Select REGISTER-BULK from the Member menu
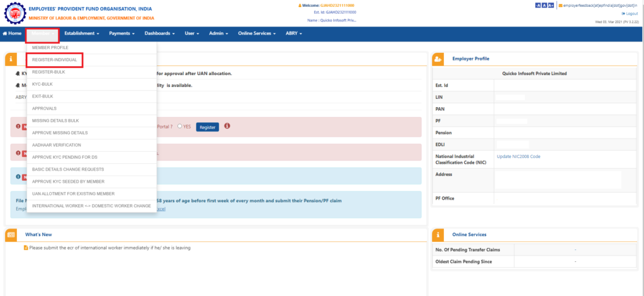The height and width of the screenshot is (296, 644). coord(92,72)
